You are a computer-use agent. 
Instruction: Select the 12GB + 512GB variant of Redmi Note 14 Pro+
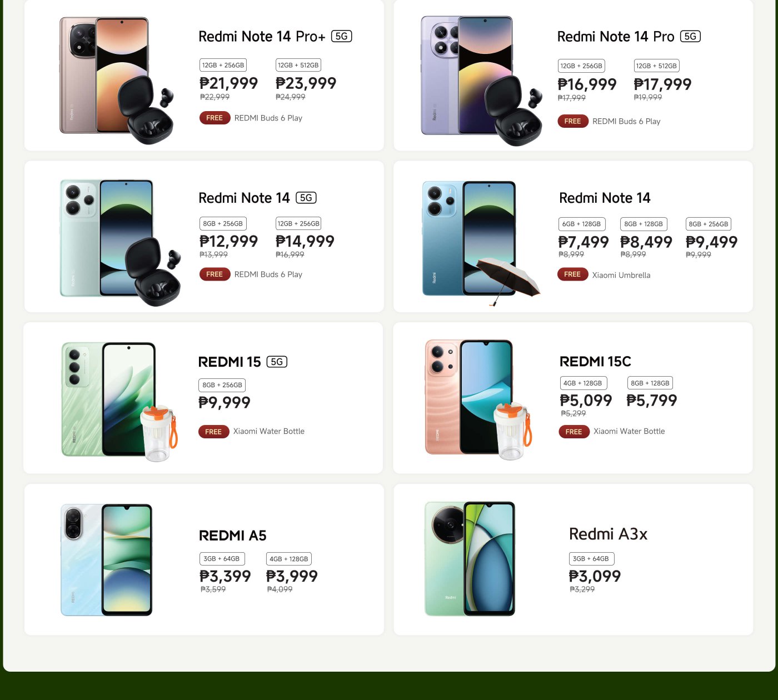[x=298, y=65]
